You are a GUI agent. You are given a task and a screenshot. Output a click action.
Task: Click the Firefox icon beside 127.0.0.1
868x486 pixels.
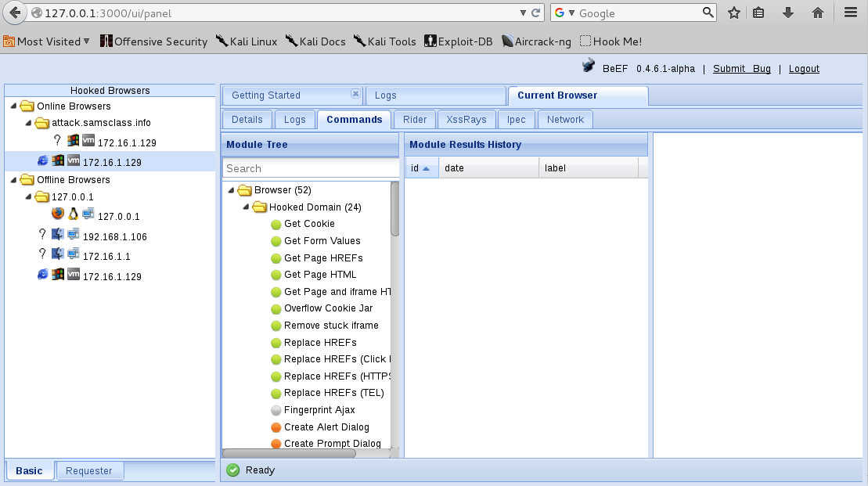click(58, 213)
